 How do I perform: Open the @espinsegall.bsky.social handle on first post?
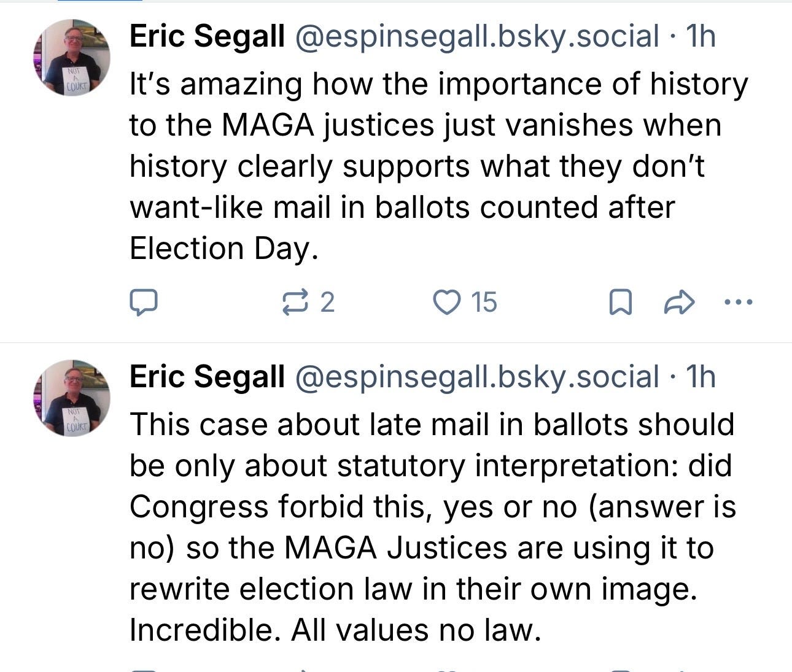(x=477, y=36)
